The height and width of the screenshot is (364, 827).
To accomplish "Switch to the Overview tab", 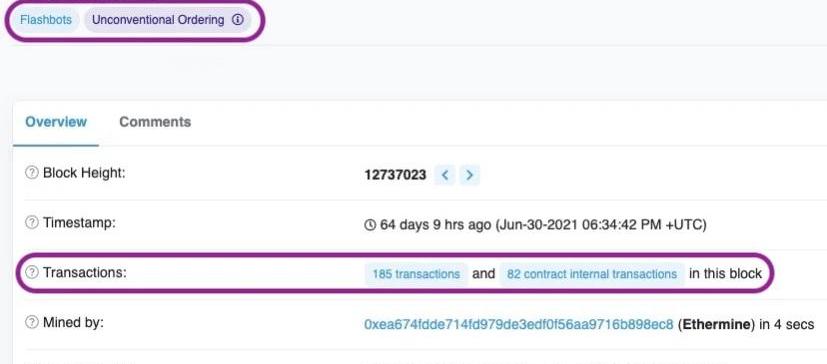I will (56, 122).
